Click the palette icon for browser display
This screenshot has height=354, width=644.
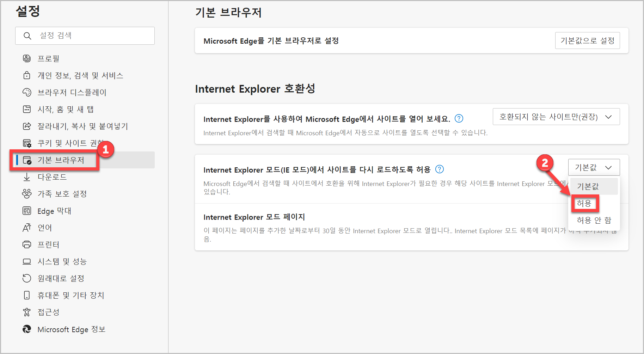pos(27,92)
